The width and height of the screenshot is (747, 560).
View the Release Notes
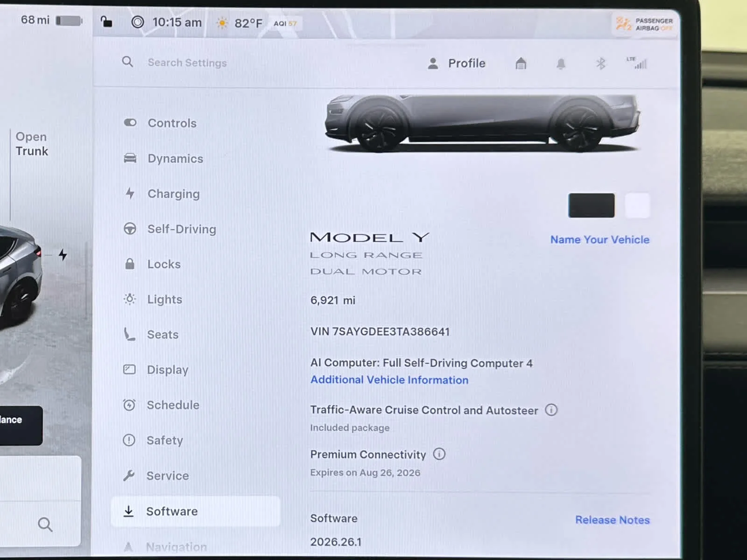pyautogui.click(x=613, y=520)
